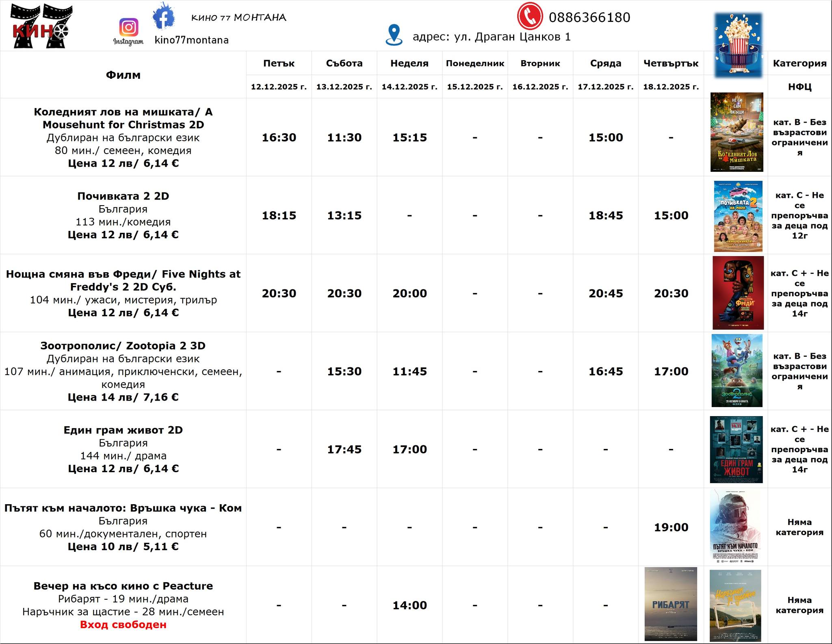Click Friday 20:30 Freddy showtime

click(x=279, y=293)
